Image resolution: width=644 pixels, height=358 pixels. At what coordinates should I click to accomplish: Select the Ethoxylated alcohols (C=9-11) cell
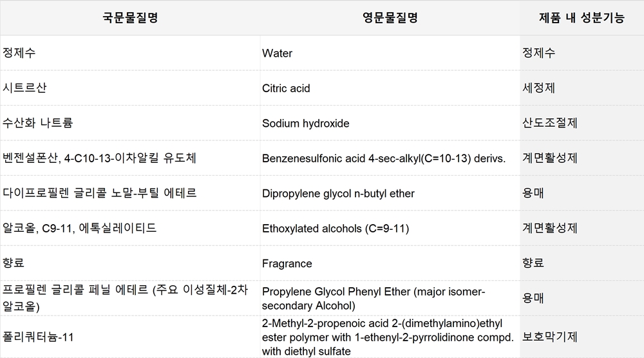(x=390, y=229)
